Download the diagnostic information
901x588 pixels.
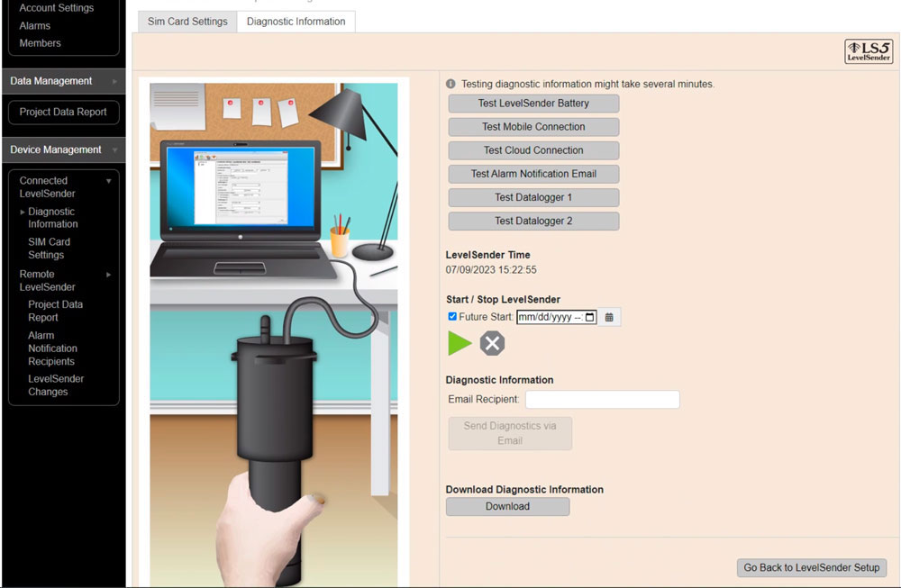click(507, 506)
